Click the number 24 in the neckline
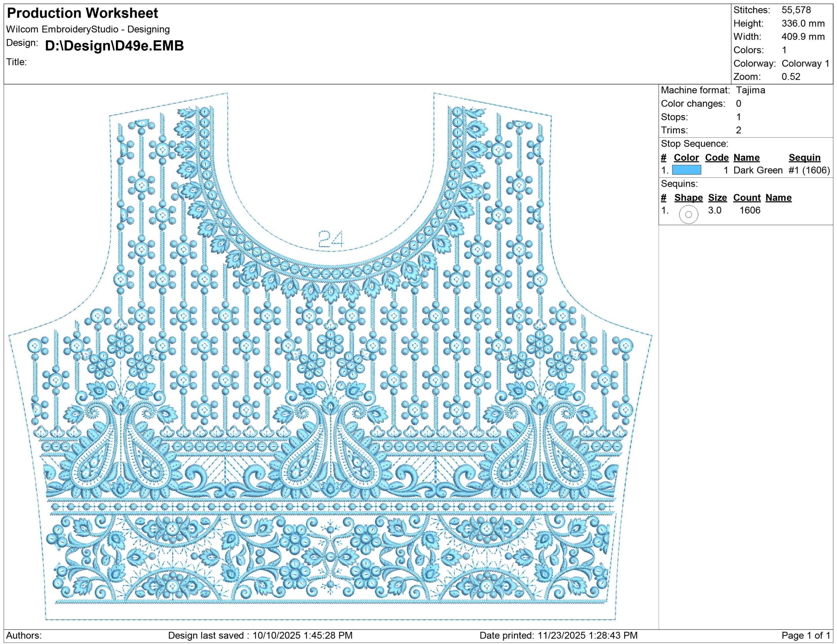Viewport: 837px width, 644px height. coord(331,239)
